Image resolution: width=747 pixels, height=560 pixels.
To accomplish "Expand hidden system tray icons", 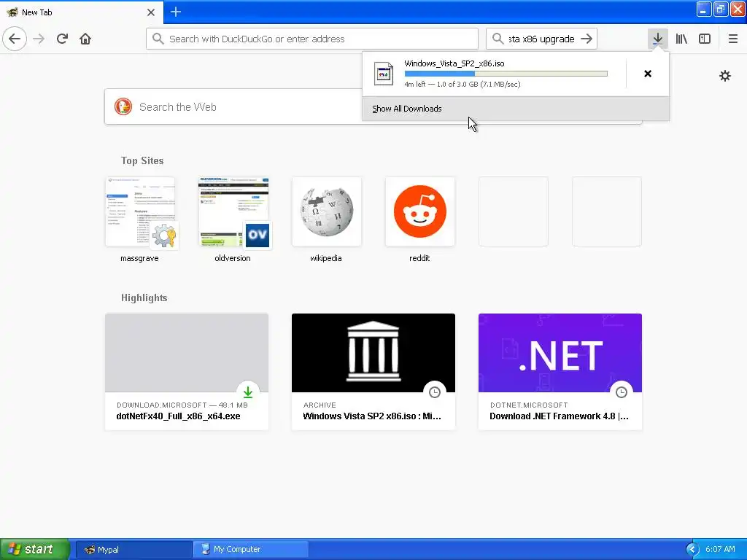I will 692,550.
